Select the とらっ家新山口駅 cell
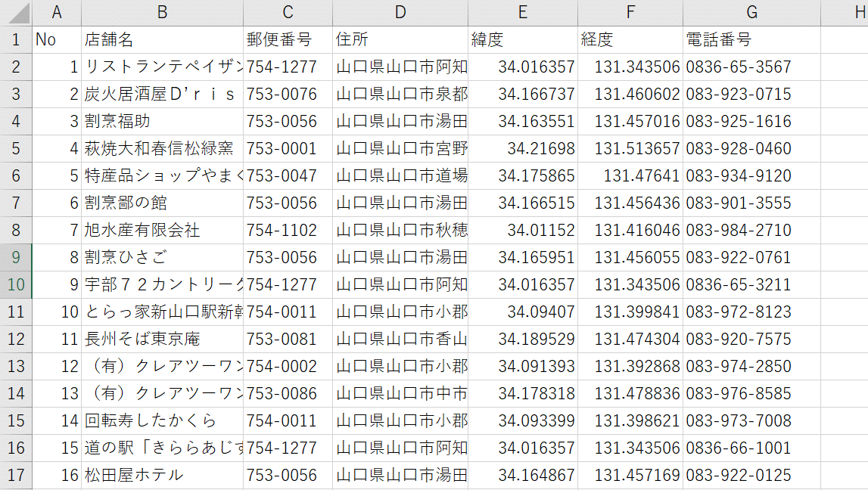Image resolution: width=868 pixels, height=490 pixels. tap(162, 312)
